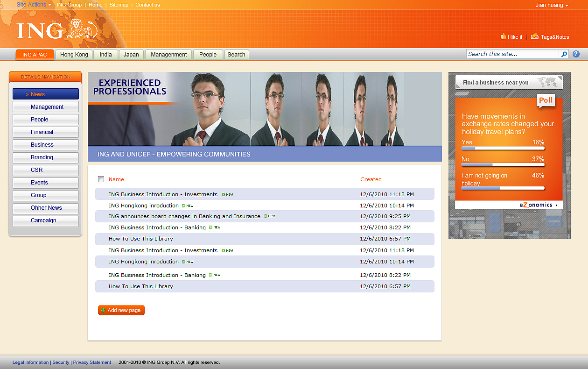Click the Tags&Notes label
The image size is (588, 369).
coord(555,37)
